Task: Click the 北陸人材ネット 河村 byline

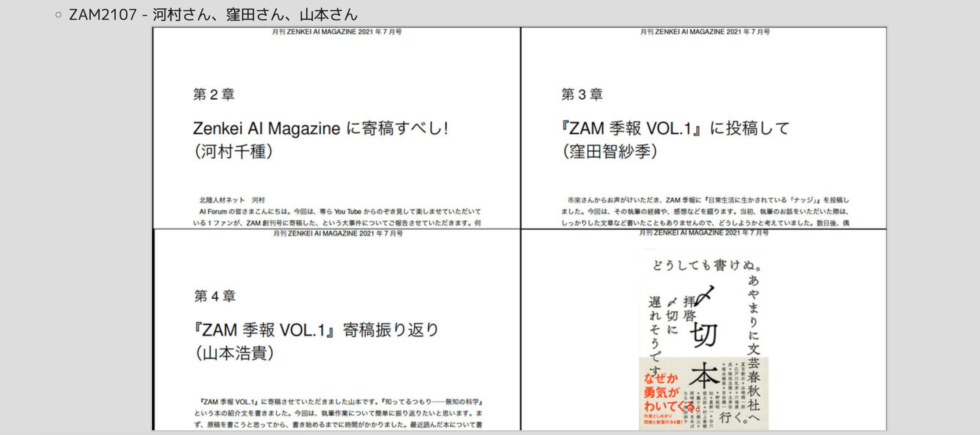Action: 232,200
